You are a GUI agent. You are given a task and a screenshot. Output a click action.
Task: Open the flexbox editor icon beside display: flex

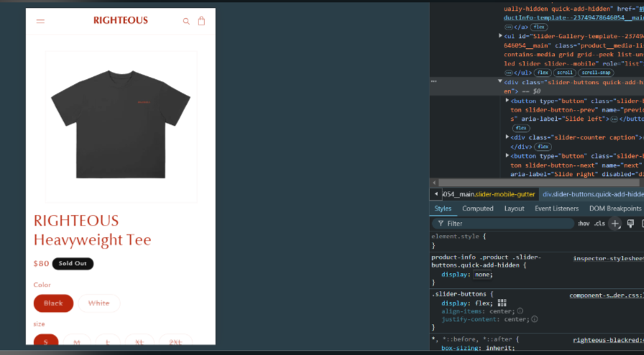tap(502, 303)
